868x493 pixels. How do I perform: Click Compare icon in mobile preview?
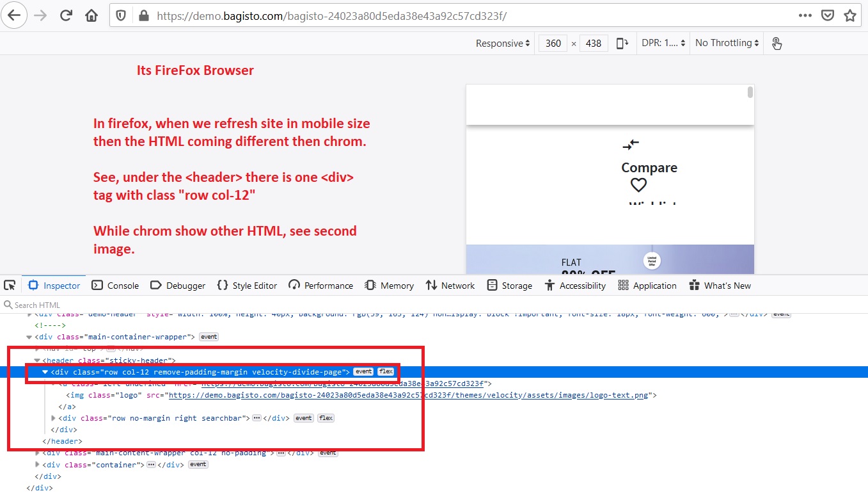coord(631,145)
